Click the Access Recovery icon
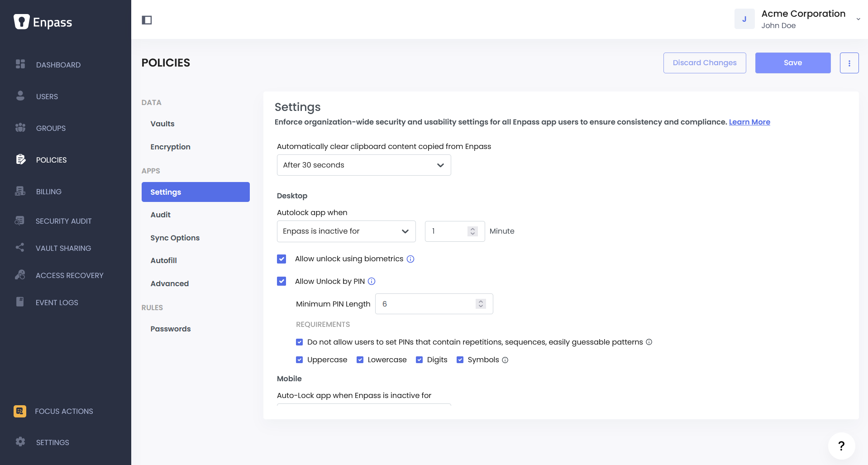Viewport: 868px width, 465px height. [x=20, y=275]
